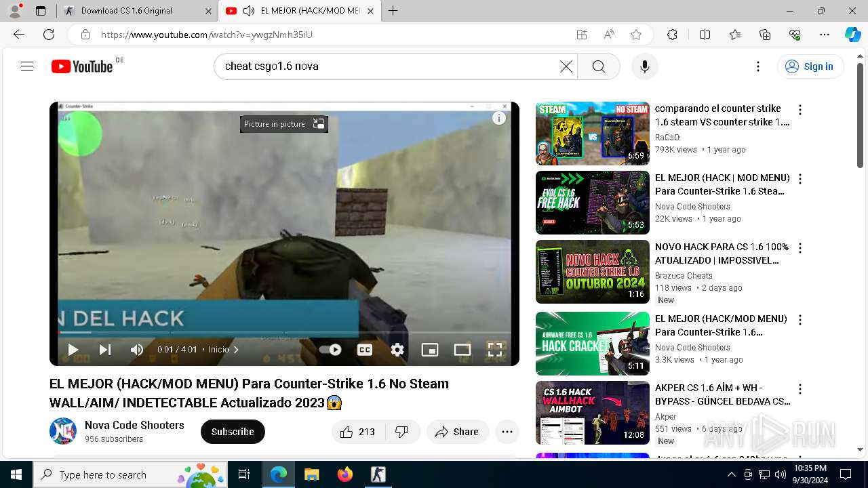Image resolution: width=868 pixels, height=488 pixels.
Task: Open more actions menu below the video
Action: (507, 432)
